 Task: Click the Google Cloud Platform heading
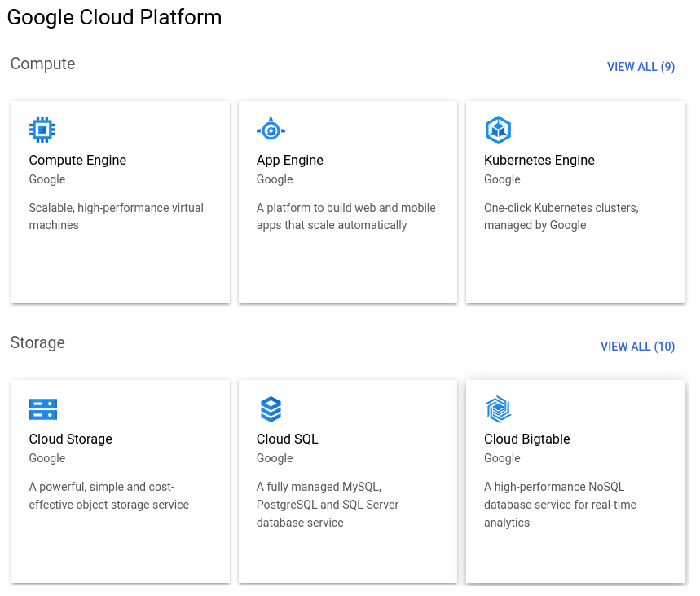114,18
